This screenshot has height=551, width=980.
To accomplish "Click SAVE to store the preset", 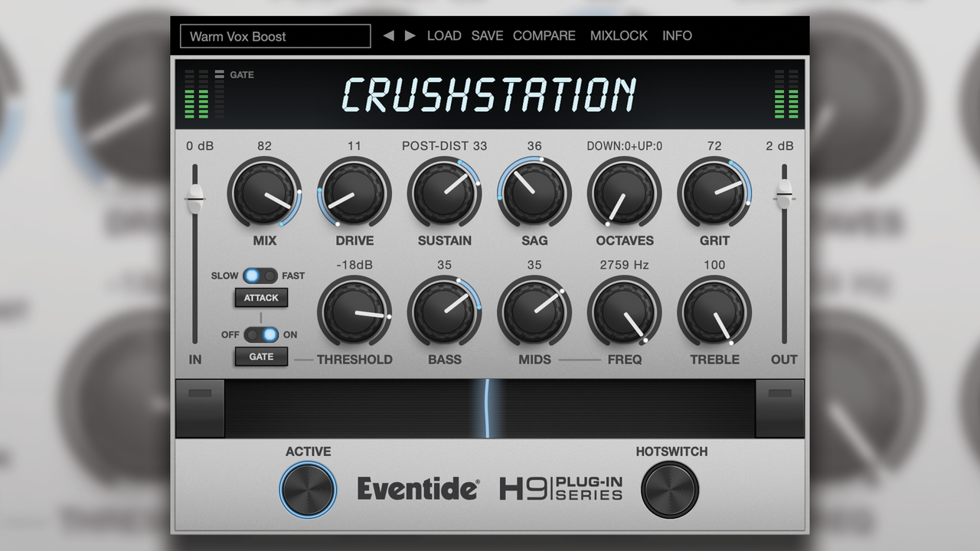I will click(487, 35).
